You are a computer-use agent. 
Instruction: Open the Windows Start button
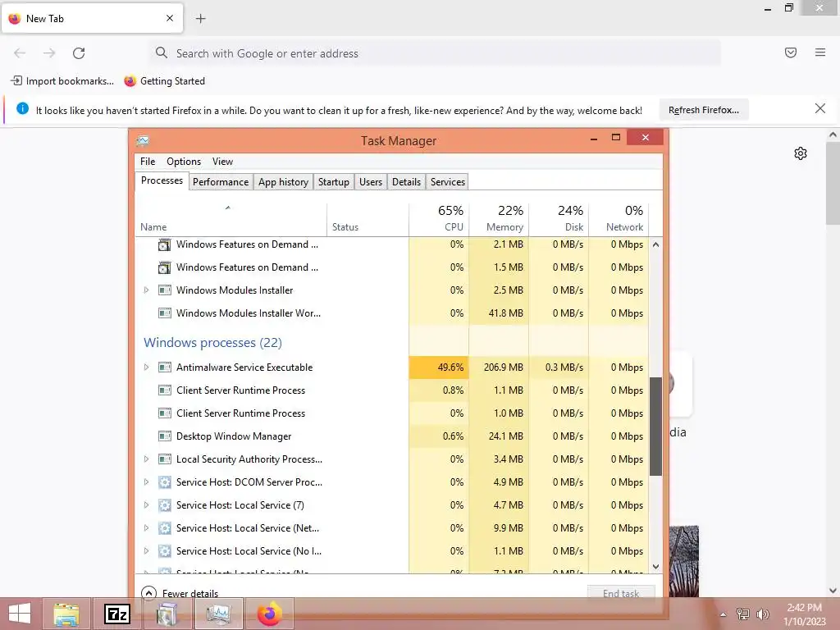pos(20,614)
